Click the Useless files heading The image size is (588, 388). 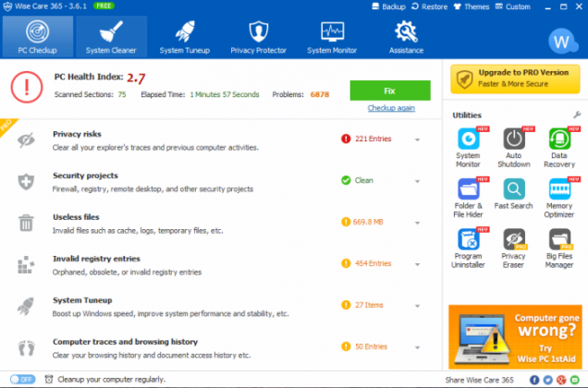tap(76, 217)
